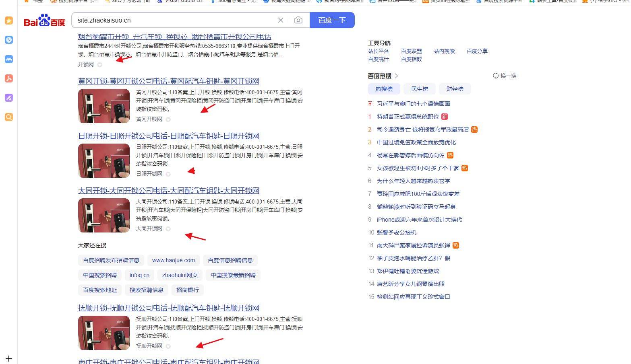Open hot search iPhone或迎六年来首次设计大换代
This screenshot has width=631, height=364.
pyautogui.click(x=420, y=220)
